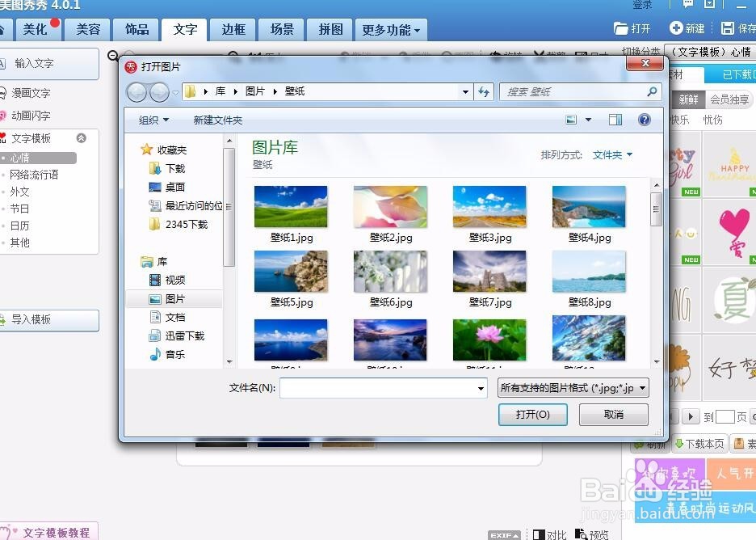
Task: Click the 预览 preview icon in the status bar
Action: 582,534
